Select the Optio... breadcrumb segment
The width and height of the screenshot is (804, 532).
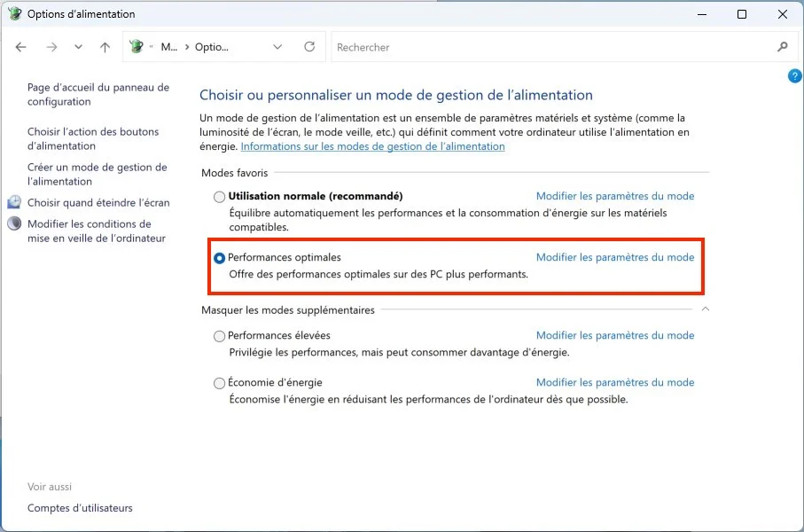[211, 47]
